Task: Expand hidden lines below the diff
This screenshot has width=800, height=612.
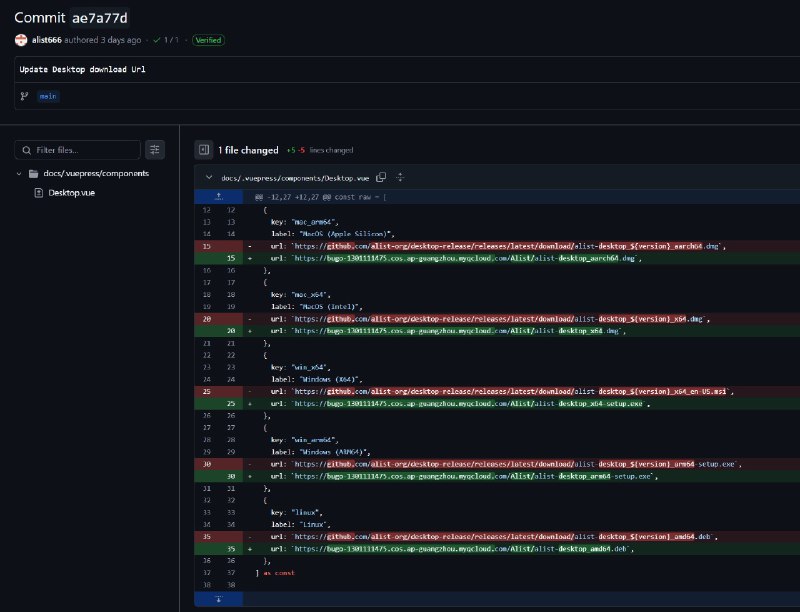Action: pyautogui.click(x=218, y=599)
